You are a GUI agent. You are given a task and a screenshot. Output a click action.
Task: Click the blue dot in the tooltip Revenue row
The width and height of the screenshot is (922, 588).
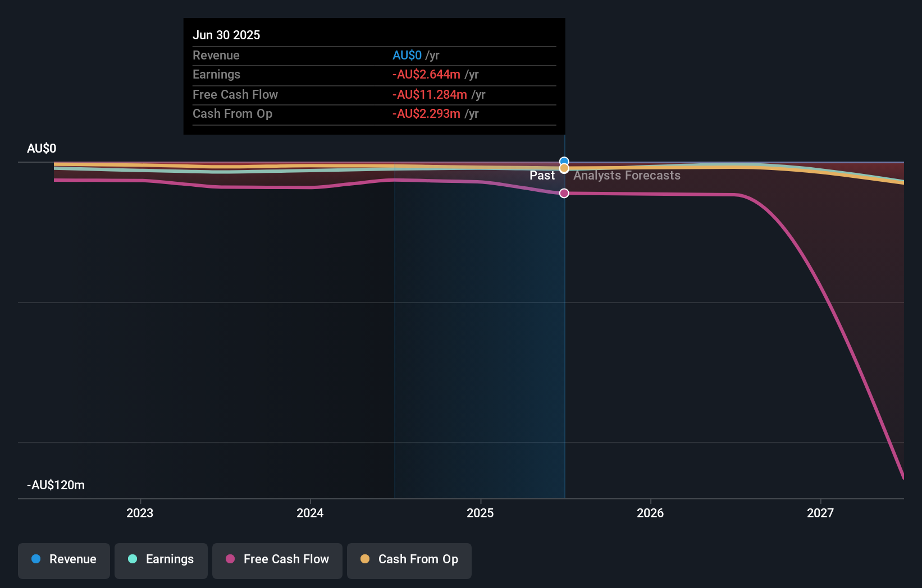tap(406, 56)
